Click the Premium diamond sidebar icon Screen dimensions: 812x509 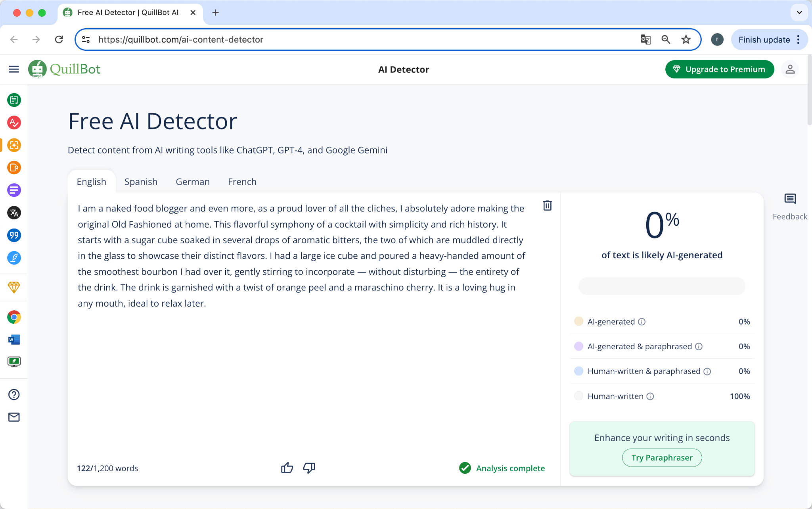[14, 287]
